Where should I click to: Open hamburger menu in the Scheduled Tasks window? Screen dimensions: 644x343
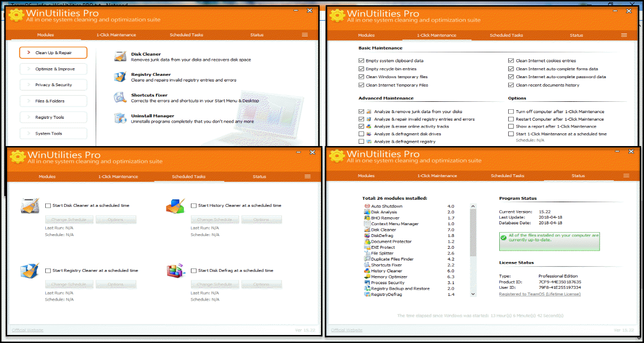click(x=308, y=177)
